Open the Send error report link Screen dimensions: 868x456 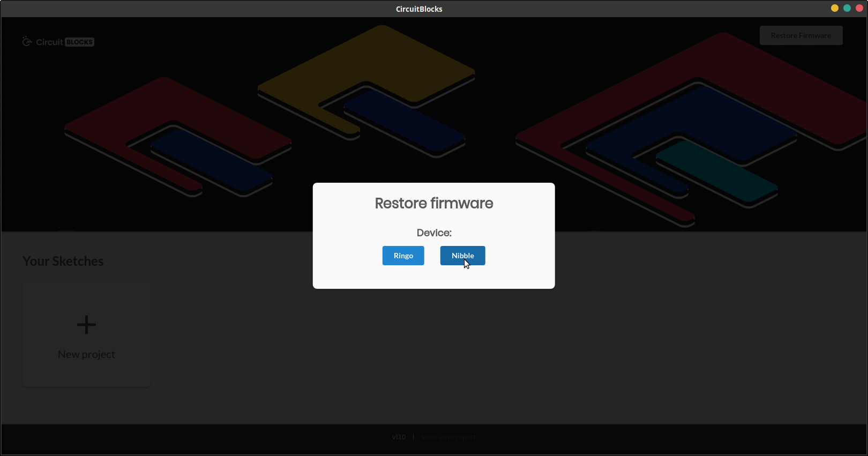pos(448,437)
